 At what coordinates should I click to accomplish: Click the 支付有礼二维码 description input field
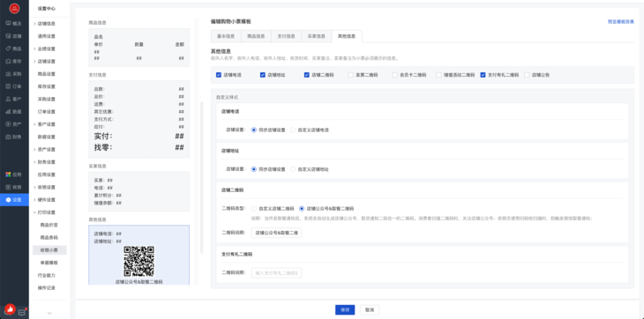click(x=276, y=272)
